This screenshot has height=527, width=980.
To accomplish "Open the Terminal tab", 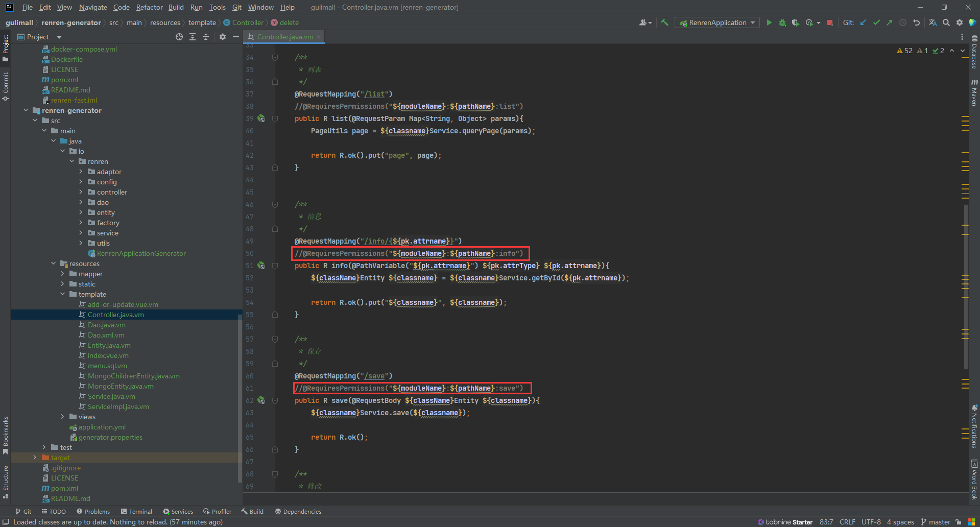I will [x=136, y=511].
